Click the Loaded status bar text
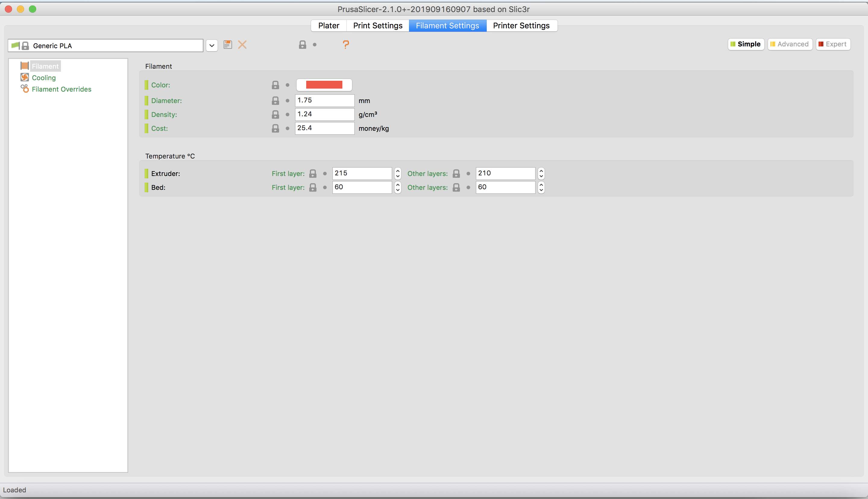The width and height of the screenshot is (868, 499). 14,490
